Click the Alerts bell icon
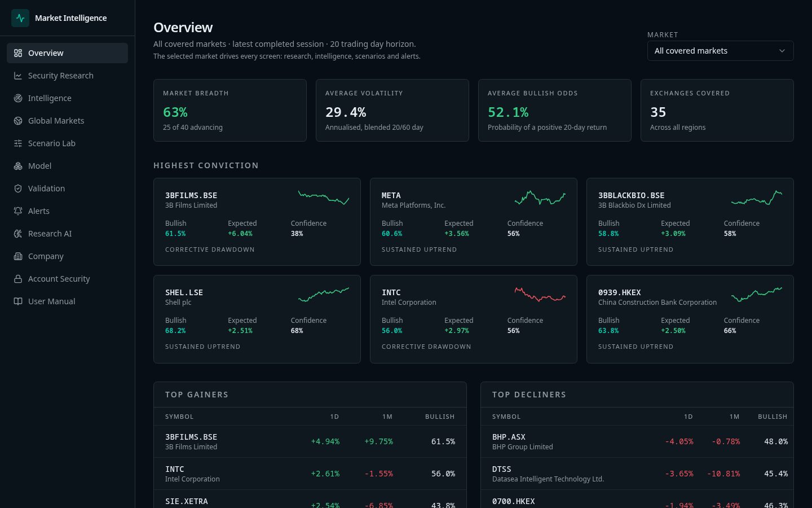812x508 pixels. pyautogui.click(x=18, y=211)
